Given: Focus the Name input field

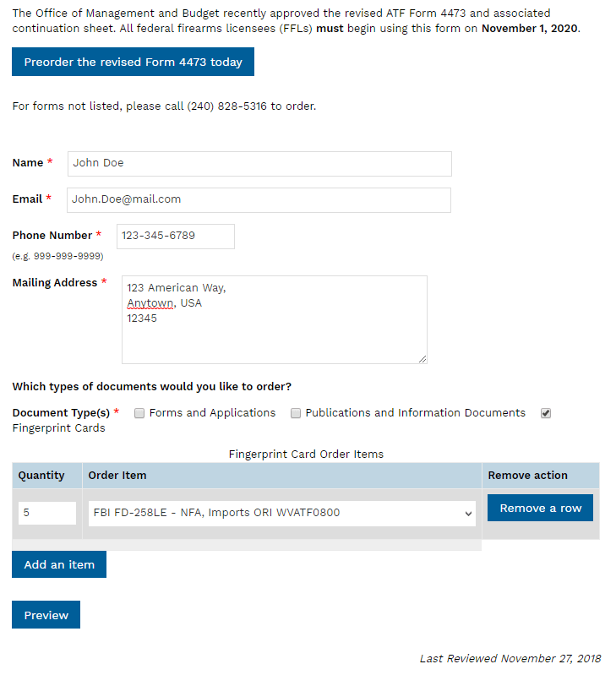Looking at the screenshot, I should point(259,164).
